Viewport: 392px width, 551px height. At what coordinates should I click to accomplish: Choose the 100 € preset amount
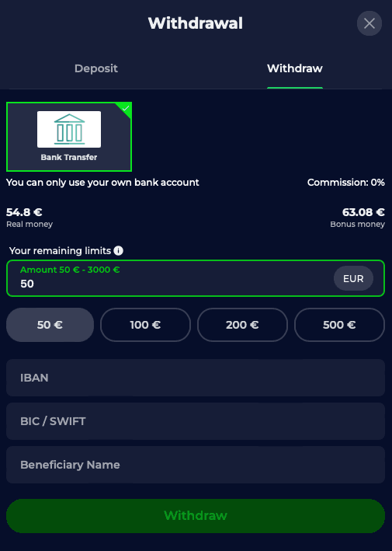click(x=146, y=325)
